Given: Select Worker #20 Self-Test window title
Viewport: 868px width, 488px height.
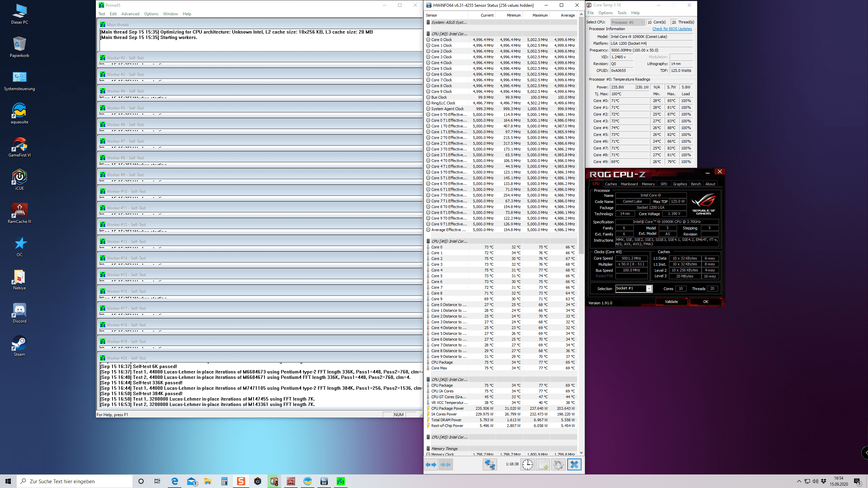Looking at the screenshot, I should (x=126, y=358).
